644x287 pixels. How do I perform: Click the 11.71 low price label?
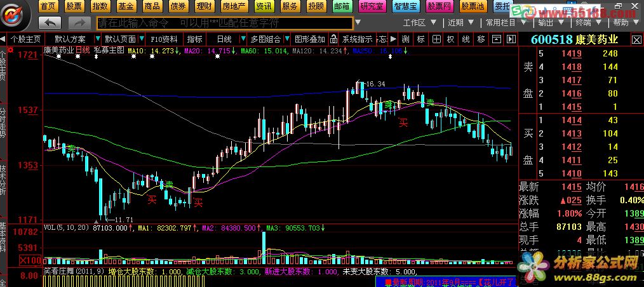point(123,220)
